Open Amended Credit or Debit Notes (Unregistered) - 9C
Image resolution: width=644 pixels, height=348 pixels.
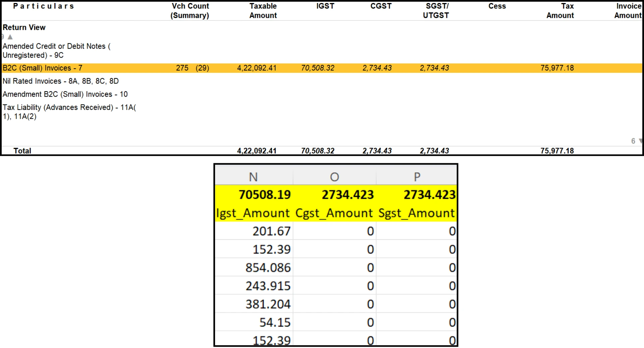[x=56, y=50]
